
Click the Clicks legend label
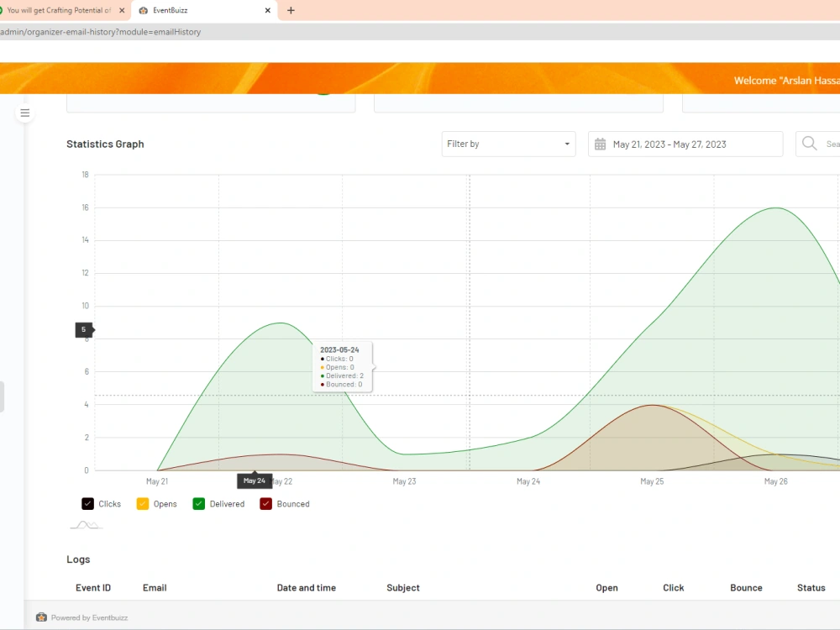click(110, 504)
